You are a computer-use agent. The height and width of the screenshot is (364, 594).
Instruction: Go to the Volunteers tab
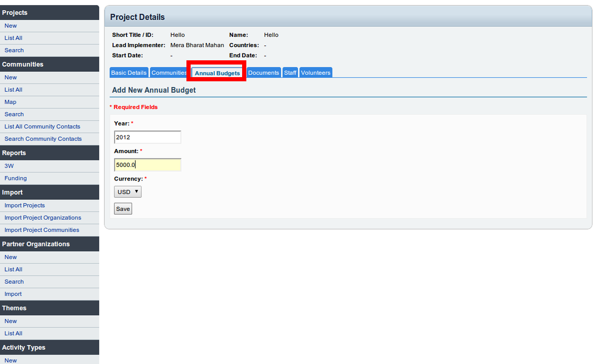tap(316, 73)
